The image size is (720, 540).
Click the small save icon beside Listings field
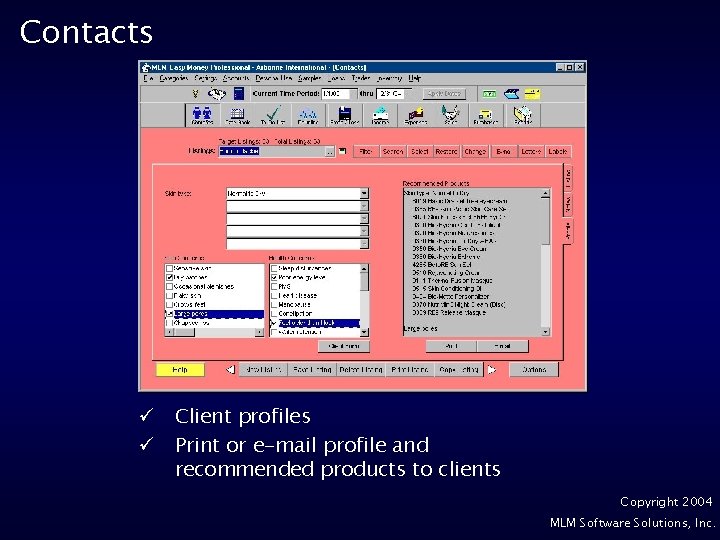pyautogui.click(x=343, y=151)
